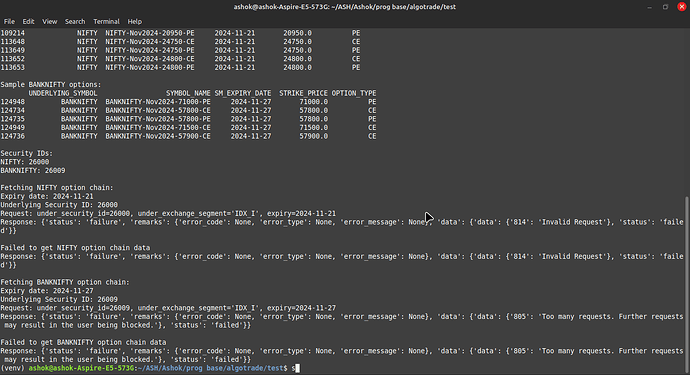Click text 'BANKNIFTY-Nov2024-57800-PE'
Viewport: 690px width, 375px height.
[158, 119]
